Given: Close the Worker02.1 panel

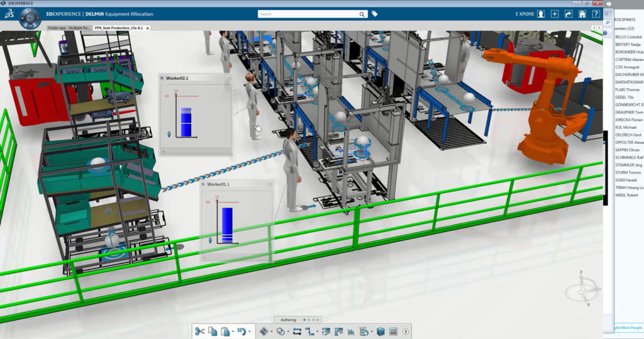Looking at the screenshot, I should pyautogui.click(x=228, y=78).
